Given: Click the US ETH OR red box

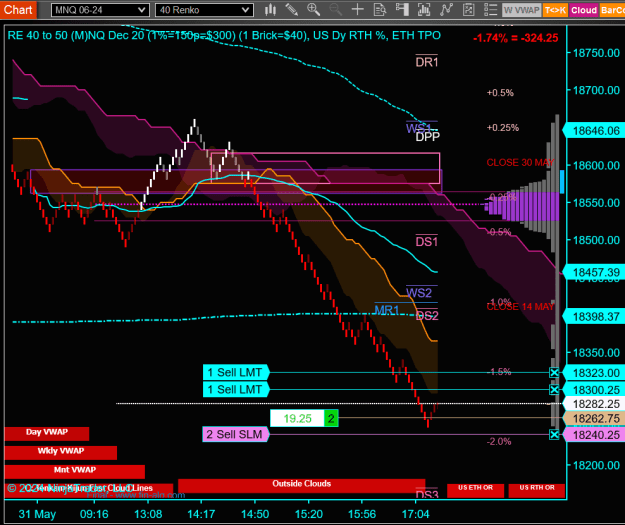Looking at the screenshot, I should point(475,490).
